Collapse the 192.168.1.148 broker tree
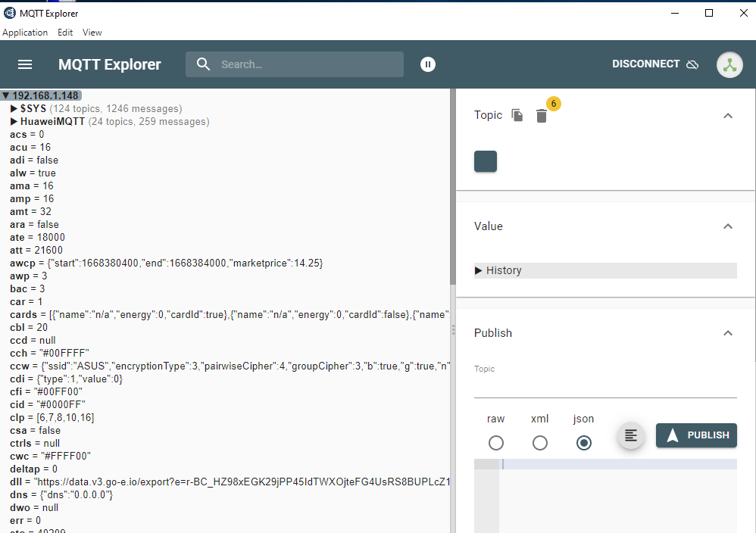 pyautogui.click(x=6, y=95)
